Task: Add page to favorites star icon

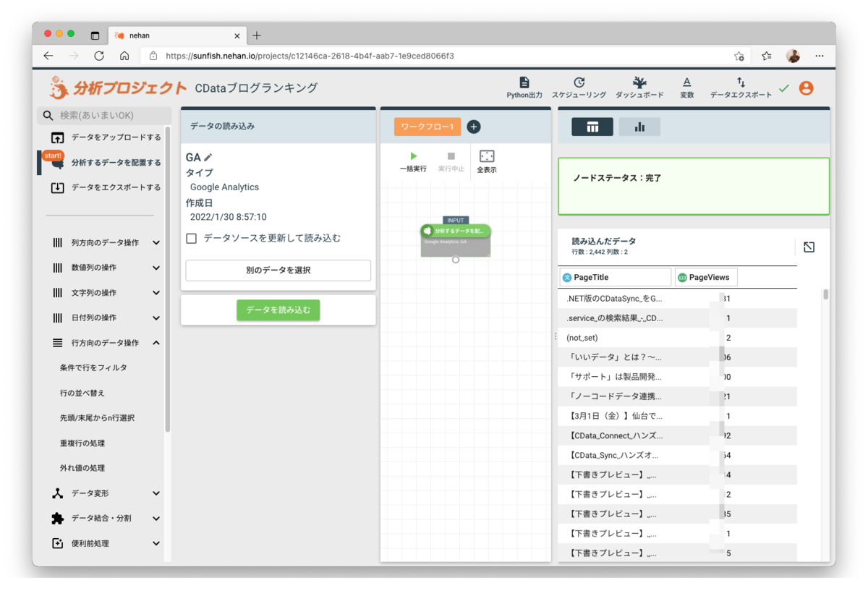Action: click(x=739, y=56)
